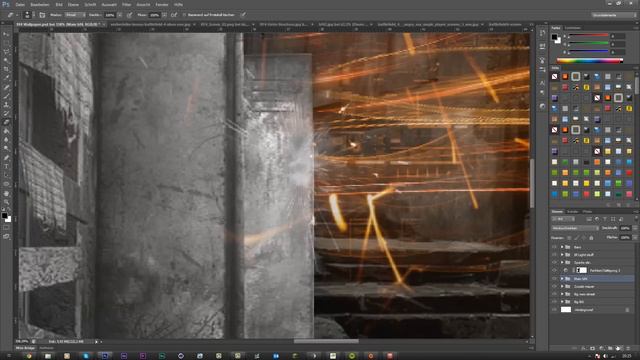Select the Healing Brush tool
Image resolution: width=640 pixels, height=360 pixels.
[x=6, y=87]
